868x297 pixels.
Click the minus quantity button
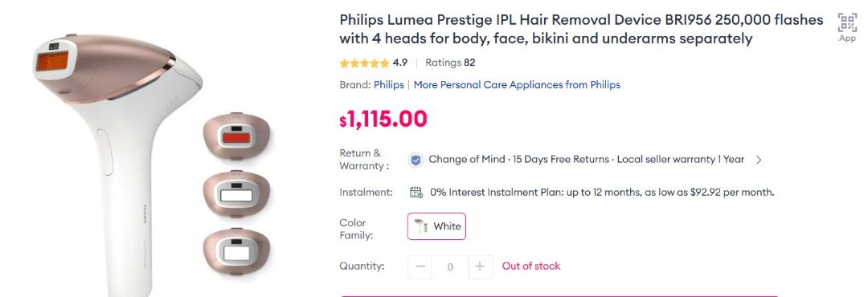pyautogui.click(x=420, y=266)
